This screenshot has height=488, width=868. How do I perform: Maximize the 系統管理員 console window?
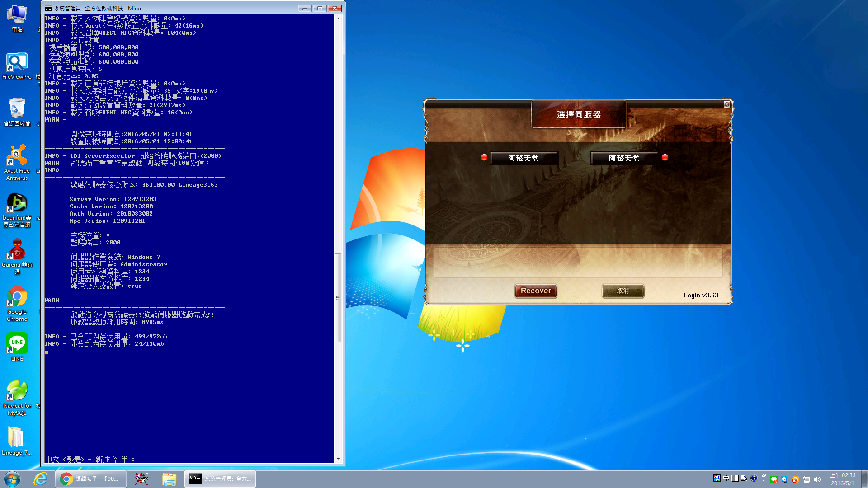(320, 8)
